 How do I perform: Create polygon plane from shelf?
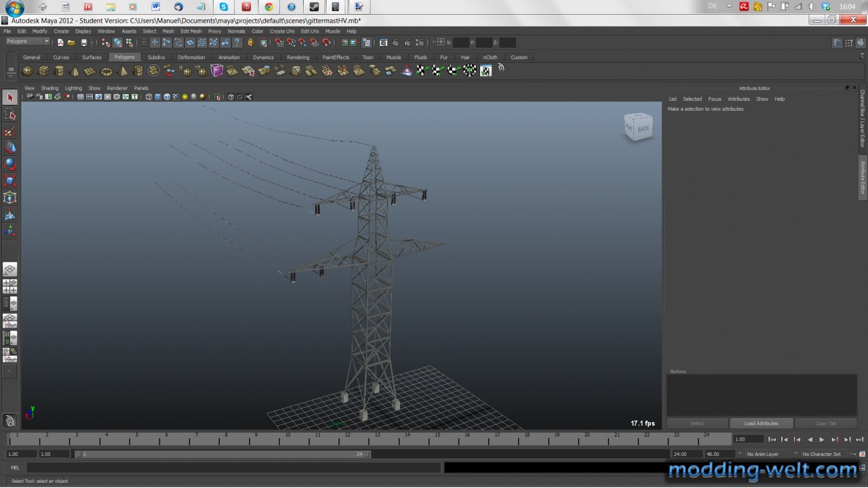pos(90,71)
